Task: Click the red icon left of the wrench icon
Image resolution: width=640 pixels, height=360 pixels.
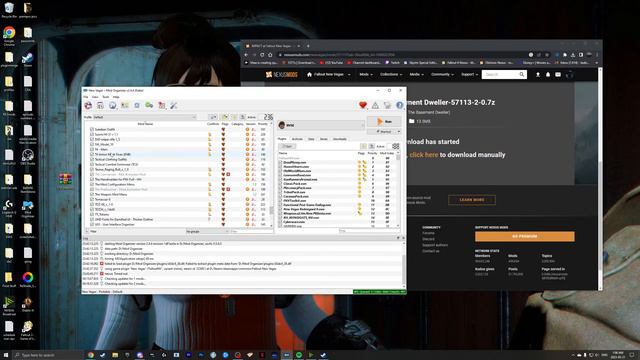Action: (x=162, y=105)
